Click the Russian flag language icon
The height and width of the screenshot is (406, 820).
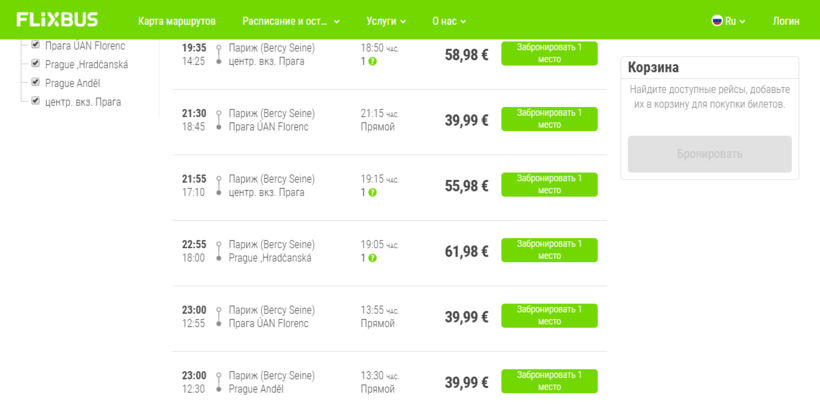(x=717, y=20)
